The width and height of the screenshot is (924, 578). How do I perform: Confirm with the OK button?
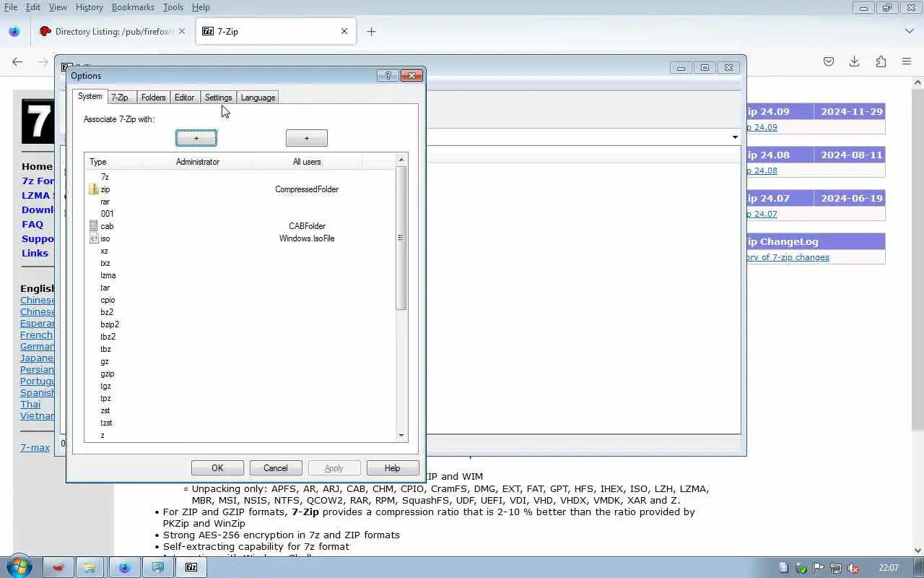[x=217, y=468]
